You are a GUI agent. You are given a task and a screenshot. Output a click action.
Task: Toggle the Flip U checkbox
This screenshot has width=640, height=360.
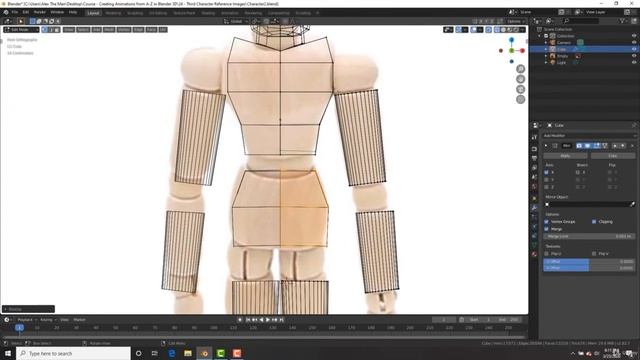click(547, 254)
